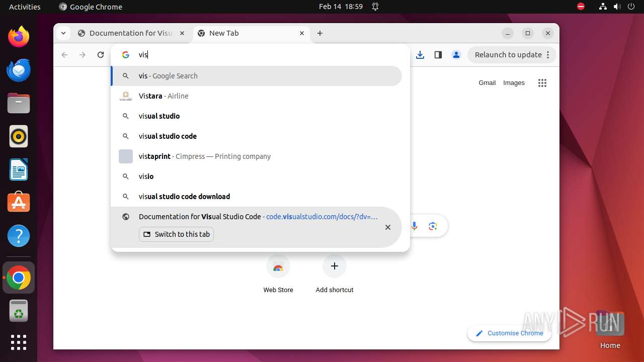Open the power menu icon

(x=631, y=7)
